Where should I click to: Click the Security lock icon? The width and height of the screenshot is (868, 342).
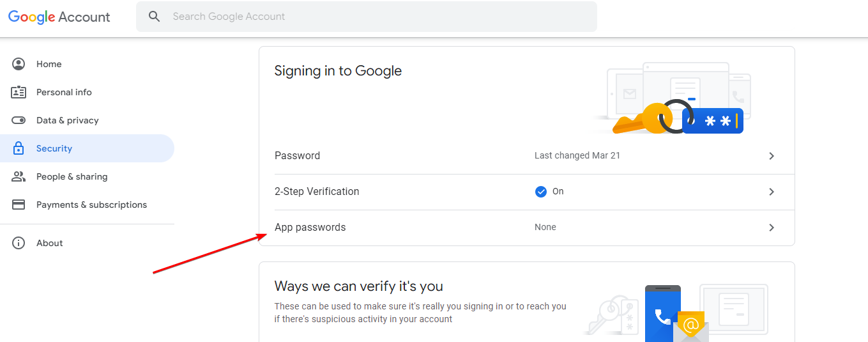(19, 148)
